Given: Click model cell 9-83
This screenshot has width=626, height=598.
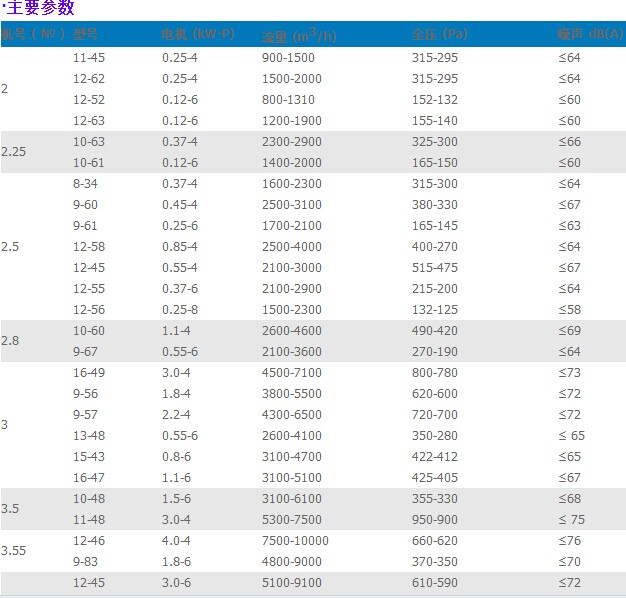Looking at the screenshot, I should [85, 562].
